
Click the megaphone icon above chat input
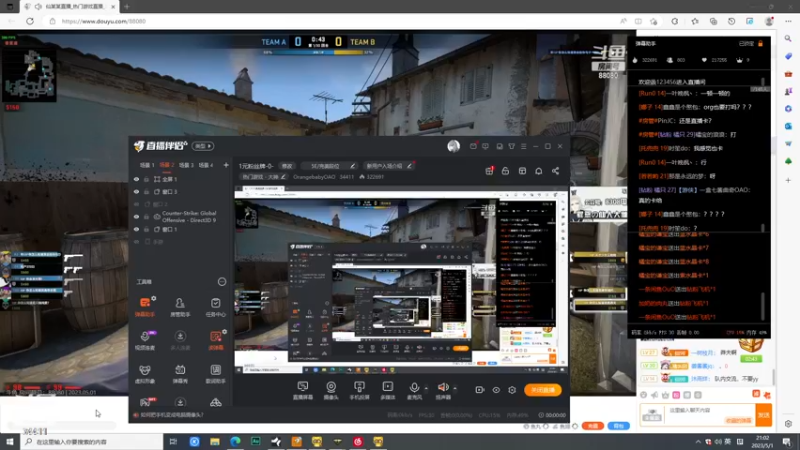(x=655, y=395)
